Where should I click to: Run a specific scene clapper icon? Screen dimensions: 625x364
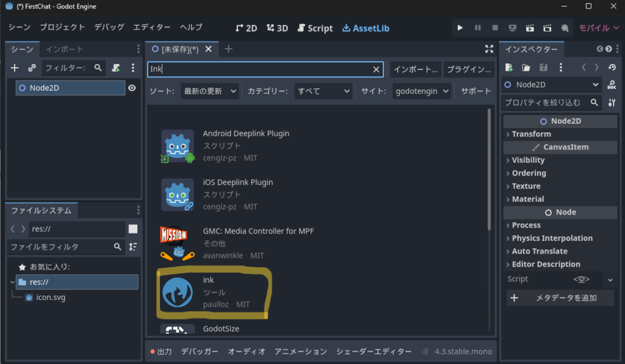pos(547,28)
